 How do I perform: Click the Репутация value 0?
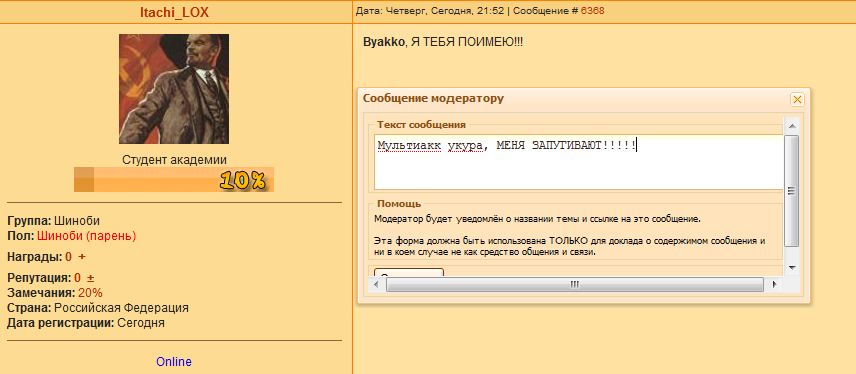(78, 277)
